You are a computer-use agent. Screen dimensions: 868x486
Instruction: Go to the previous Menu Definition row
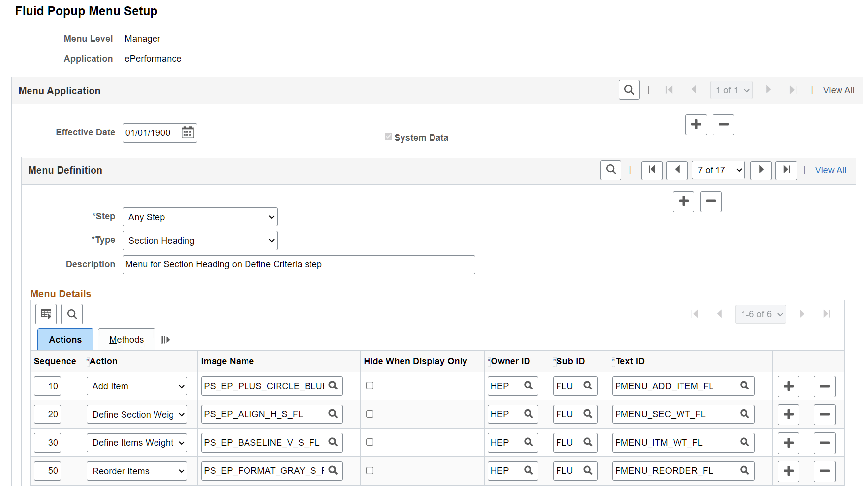[x=677, y=170]
